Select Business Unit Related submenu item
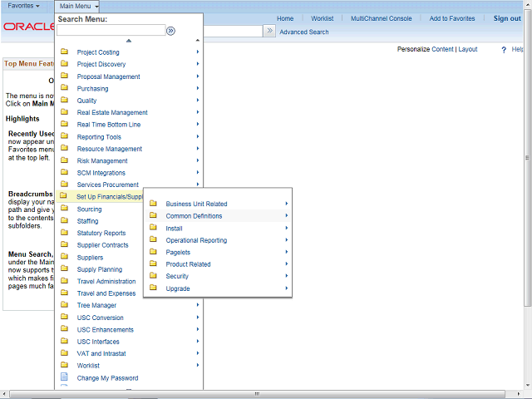 tap(196, 204)
